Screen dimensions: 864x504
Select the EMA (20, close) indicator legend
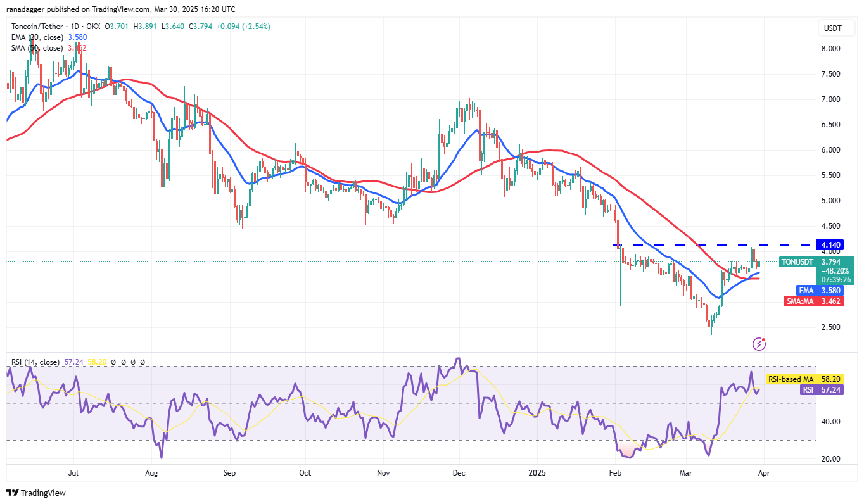point(36,37)
